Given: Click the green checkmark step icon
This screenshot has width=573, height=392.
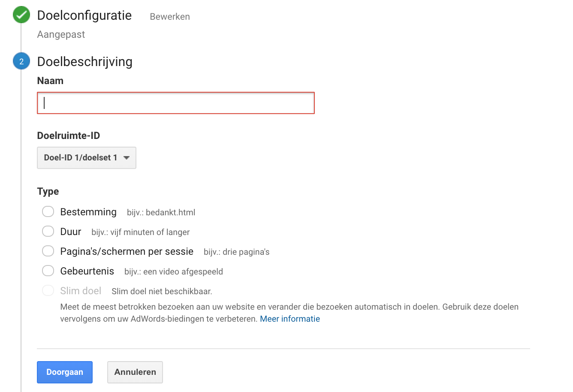Looking at the screenshot, I should [21, 15].
